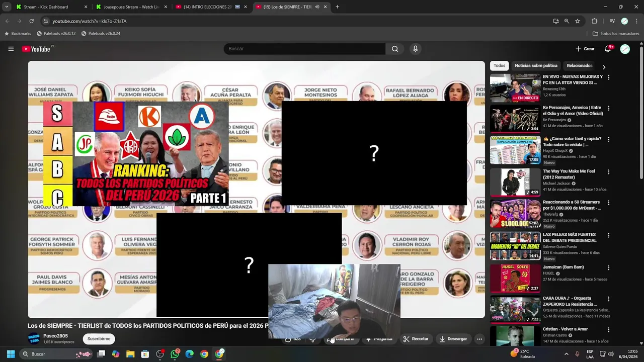Click the search magnifier button
The width and height of the screenshot is (644, 362).
click(395, 49)
